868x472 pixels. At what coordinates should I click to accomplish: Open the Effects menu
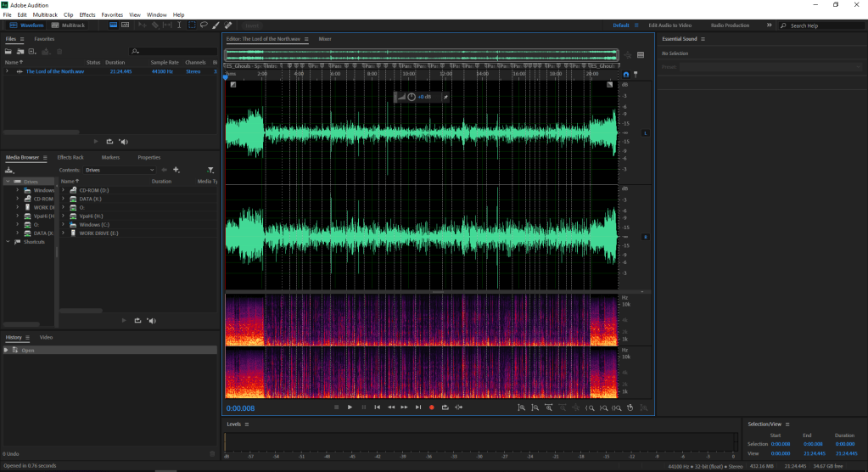click(87, 15)
